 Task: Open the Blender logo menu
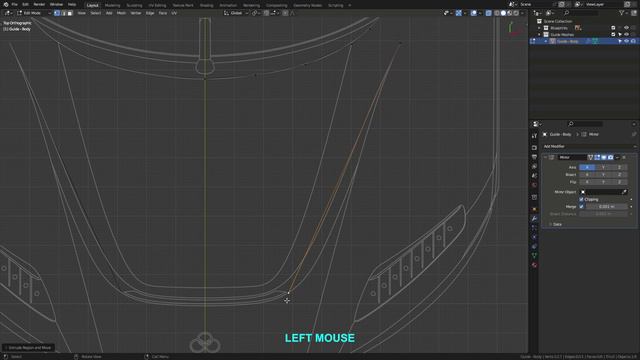coord(6,4)
